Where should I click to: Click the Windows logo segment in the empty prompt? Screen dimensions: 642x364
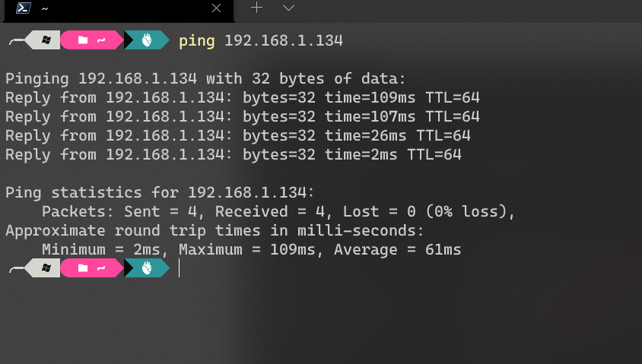(46, 268)
